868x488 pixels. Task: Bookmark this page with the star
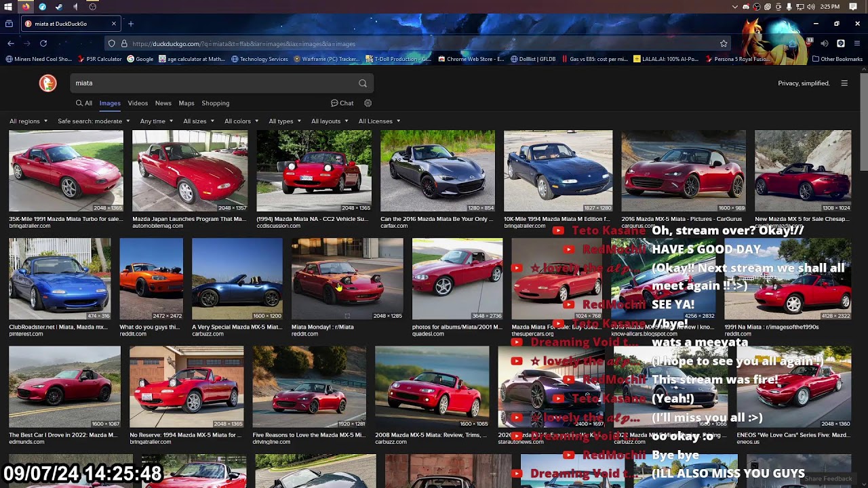(724, 43)
